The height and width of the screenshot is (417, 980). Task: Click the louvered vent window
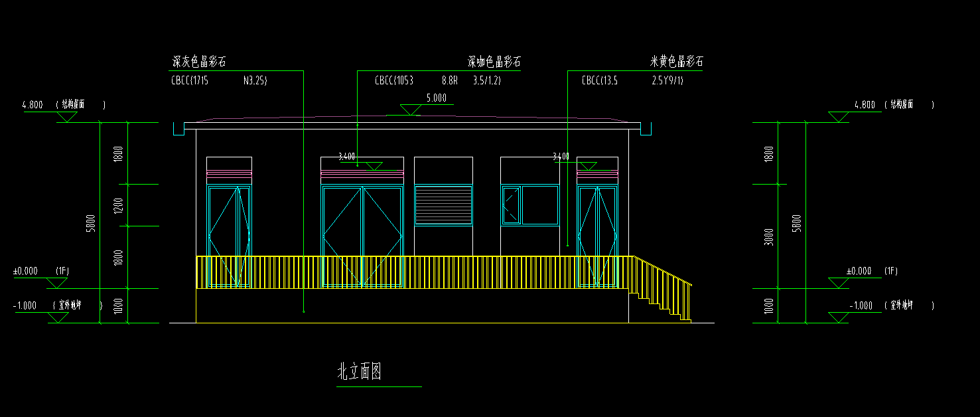pyautogui.click(x=443, y=205)
